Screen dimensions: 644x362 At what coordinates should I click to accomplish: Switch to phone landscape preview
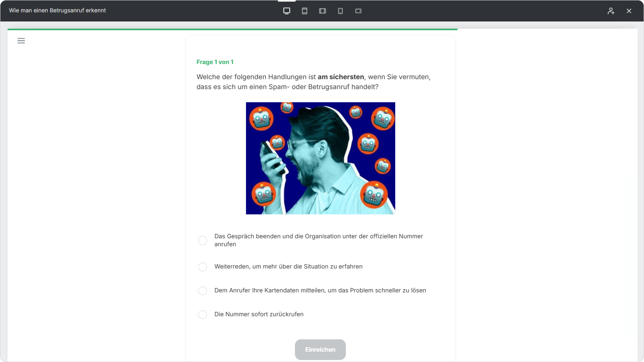tap(358, 11)
